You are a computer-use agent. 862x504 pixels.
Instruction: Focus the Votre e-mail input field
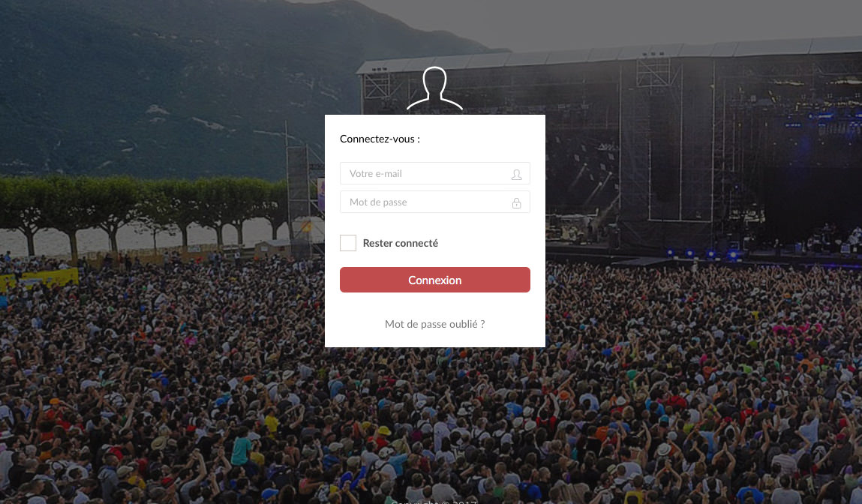pyautogui.click(x=435, y=173)
